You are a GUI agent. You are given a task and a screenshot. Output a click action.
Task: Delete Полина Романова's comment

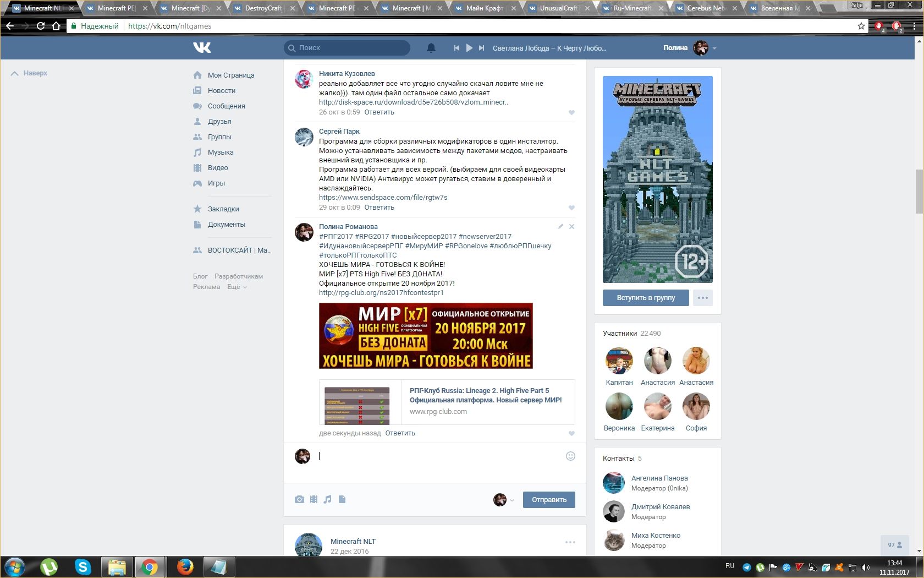coord(571,226)
